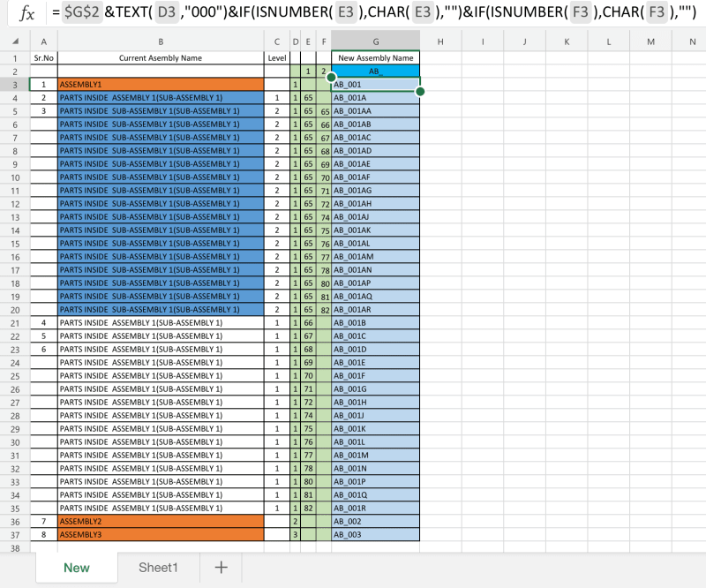Click the 'Level' header cell
Screen dimensions: 706x588
pyautogui.click(x=277, y=57)
